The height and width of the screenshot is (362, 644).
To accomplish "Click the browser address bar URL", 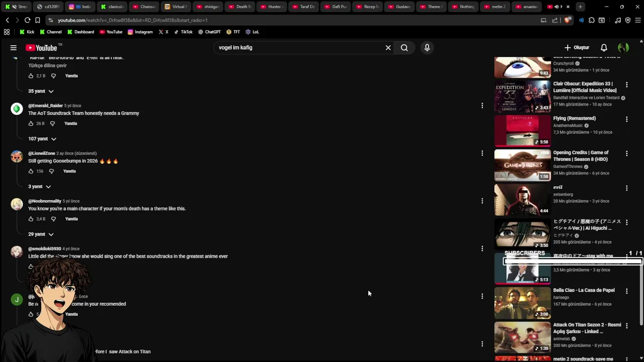I will [132, 20].
